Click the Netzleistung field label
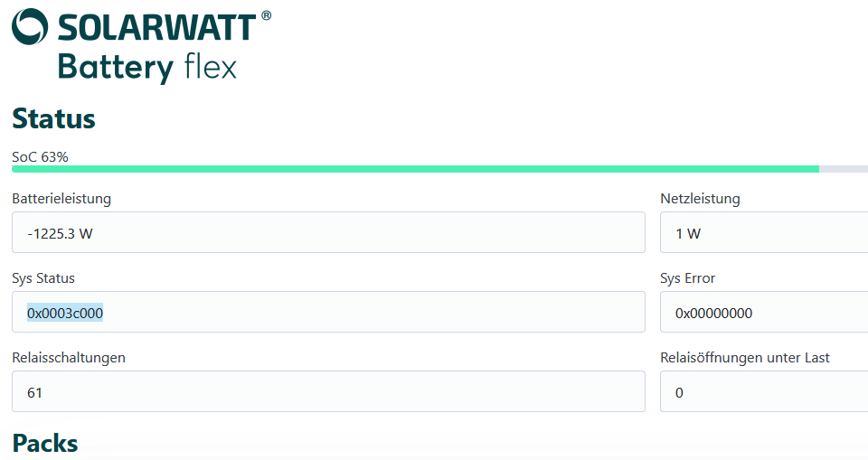Screen dimensions: 868x460 (x=700, y=198)
